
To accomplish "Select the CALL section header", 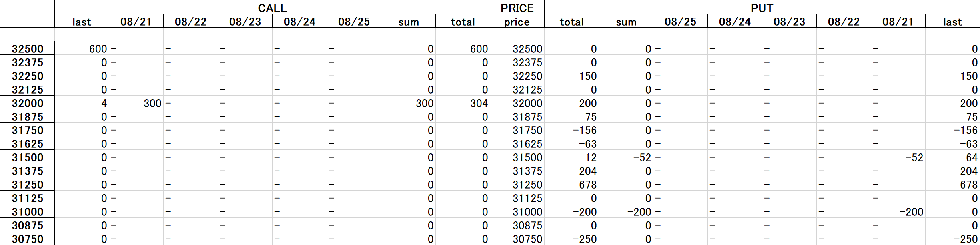I will pos(272,8).
